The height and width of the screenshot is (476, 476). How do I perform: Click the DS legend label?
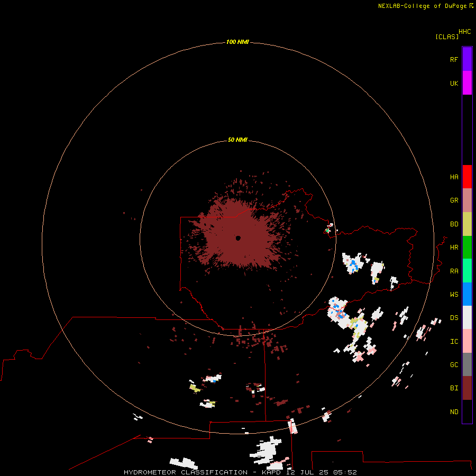[x=454, y=318]
